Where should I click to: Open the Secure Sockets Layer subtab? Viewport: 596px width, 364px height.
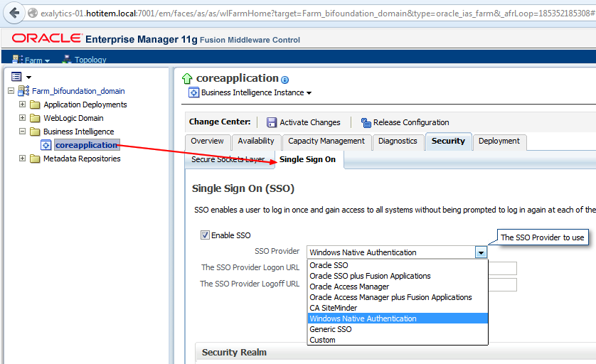pyautogui.click(x=228, y=160)
